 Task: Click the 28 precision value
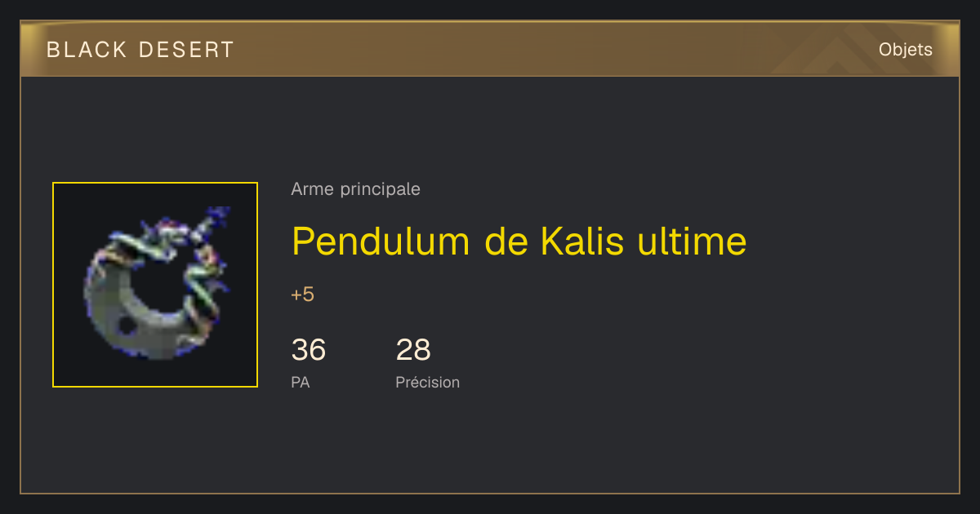pos(413,350)
